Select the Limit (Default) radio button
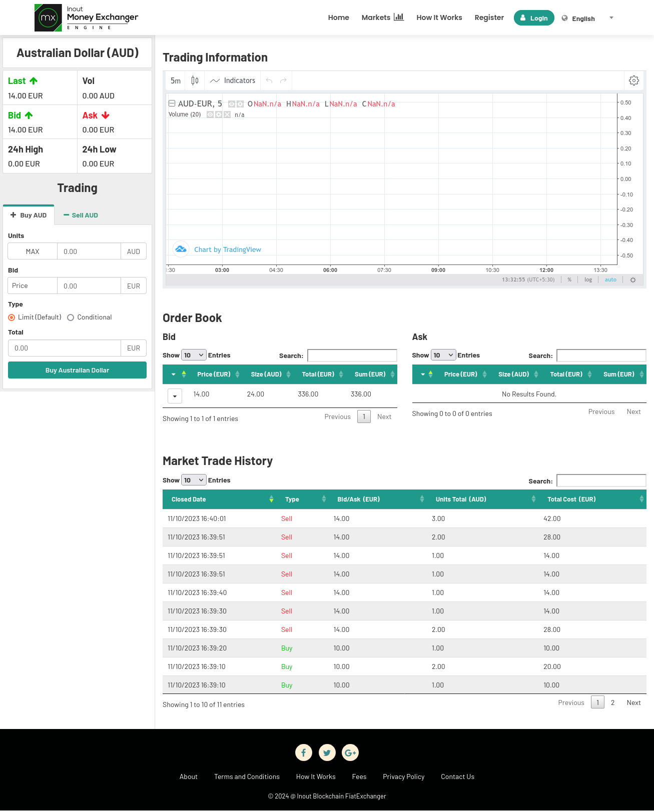The height and width of the screenshot is (812, 654). click(x=12, y=317)
